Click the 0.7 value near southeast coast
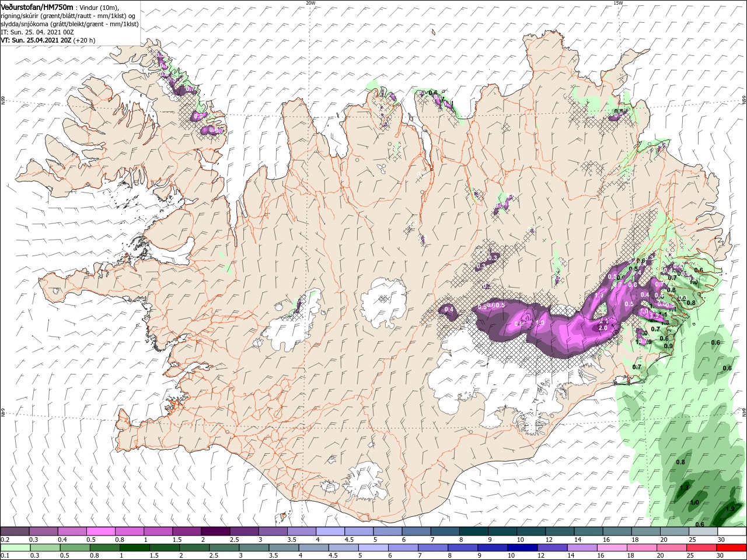Image resolution: width=747 pixels, height=560 pixels. (x=637, y=367)
